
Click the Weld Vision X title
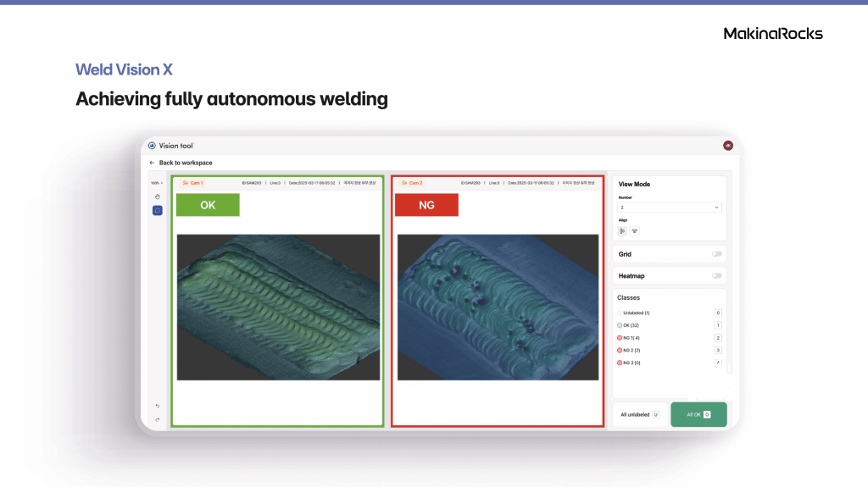coord(124,69)
